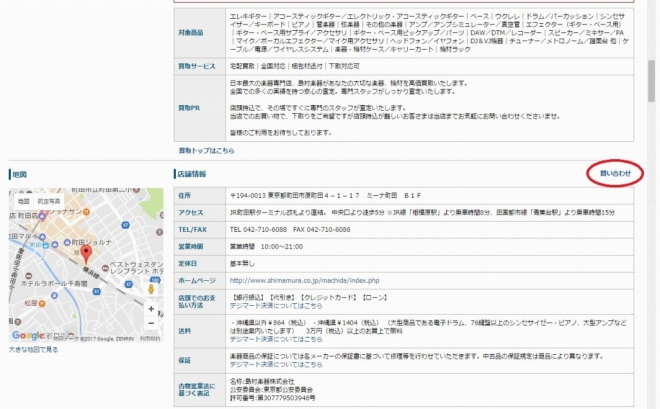Click the 10:00〜21:00 business hours text
This screenshot has width=660, height=409.
pyautogui.click(x=282, y=246)
